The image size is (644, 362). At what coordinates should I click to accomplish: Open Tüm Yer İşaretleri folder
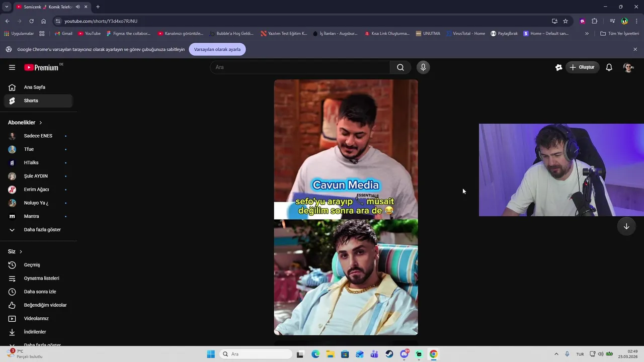tap(619, 34)
